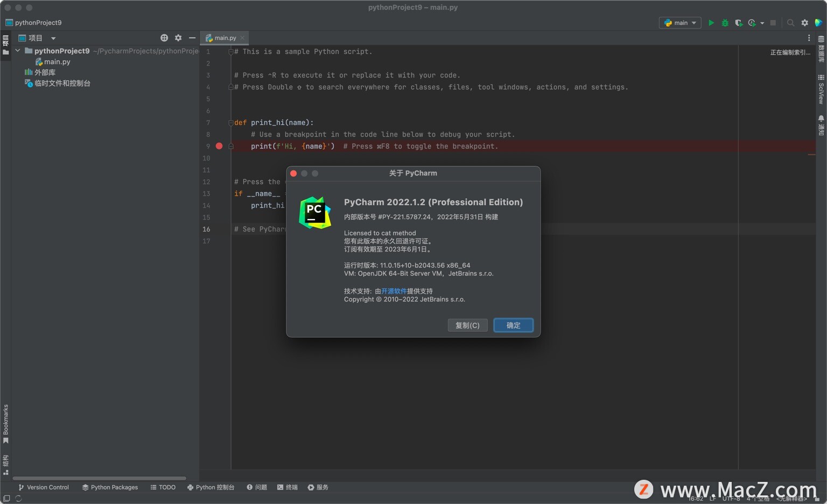Open the 开源软件 link in About dialog
The width and height of the screenshot is (827, 504).
click(x=394, y=291)
